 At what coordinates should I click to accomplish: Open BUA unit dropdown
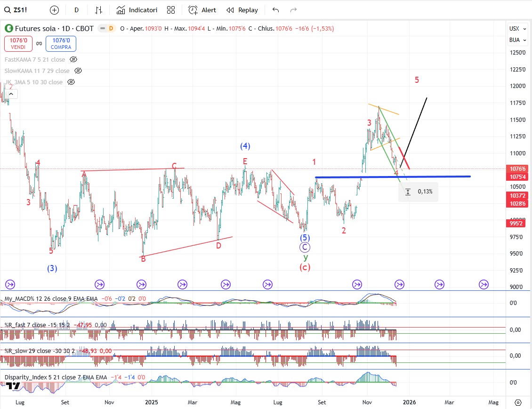[518, 40]
